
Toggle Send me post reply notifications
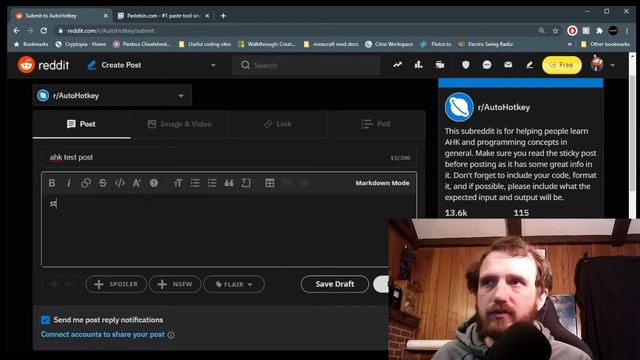point(45,320)
